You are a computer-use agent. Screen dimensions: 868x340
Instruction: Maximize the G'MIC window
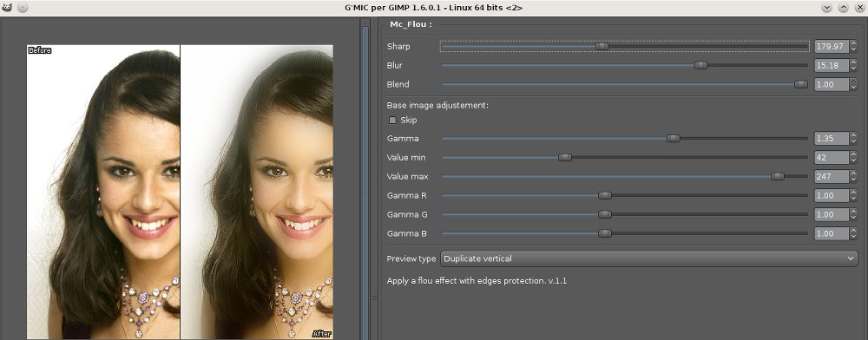coord(843,8)
